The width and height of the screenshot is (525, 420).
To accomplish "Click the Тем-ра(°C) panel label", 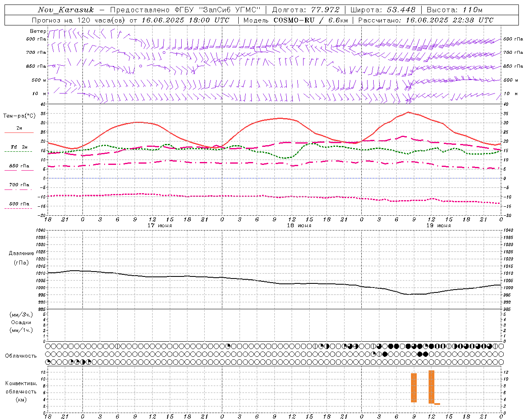I will [19, 116].
